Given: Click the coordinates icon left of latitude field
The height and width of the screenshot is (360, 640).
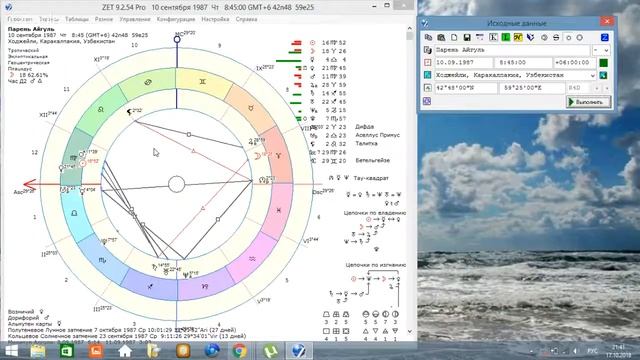Looking at the screenshot, I should pos(427,87).
